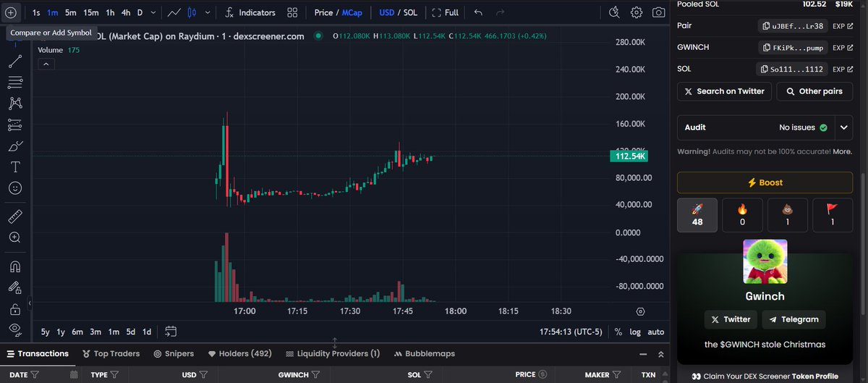Click the chart time axis settings gear
The height and width of the screenshot is (383, 868).
(x=640, y=311)
